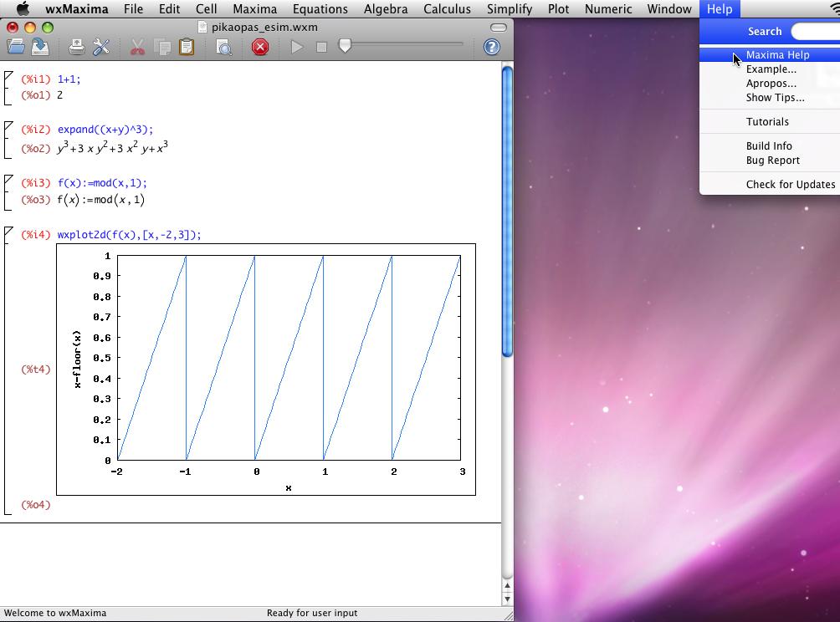Choose Apropos... from Help menu
Viewport: 840px width, 622px height.
pos(770,84)
